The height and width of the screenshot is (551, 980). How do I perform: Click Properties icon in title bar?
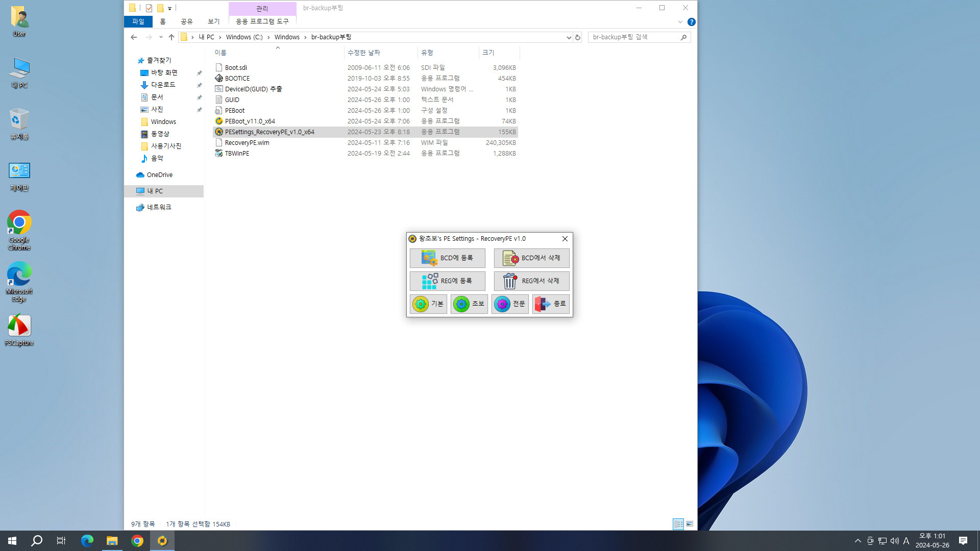149,8
